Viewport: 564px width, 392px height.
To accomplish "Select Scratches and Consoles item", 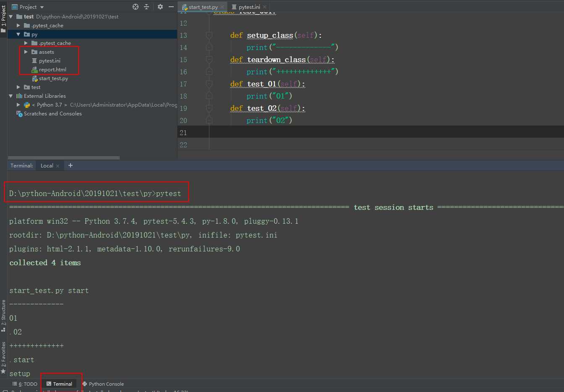I will (x=52, y=114).
